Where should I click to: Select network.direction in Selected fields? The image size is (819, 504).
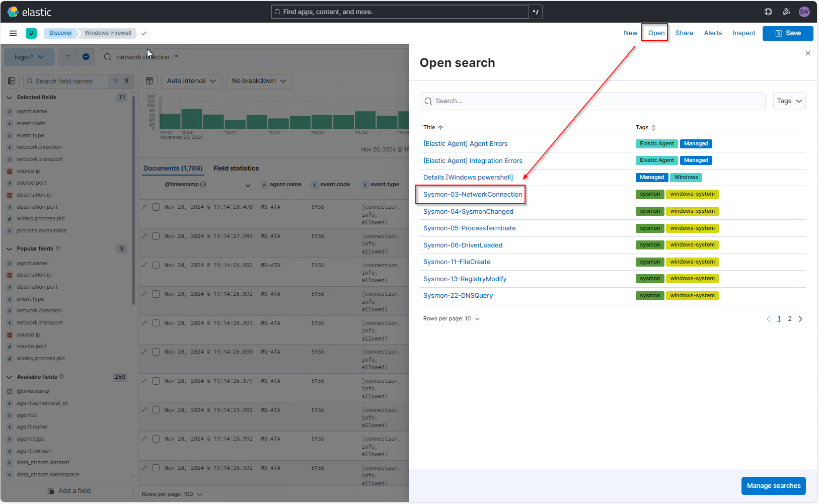click(39, 147)
